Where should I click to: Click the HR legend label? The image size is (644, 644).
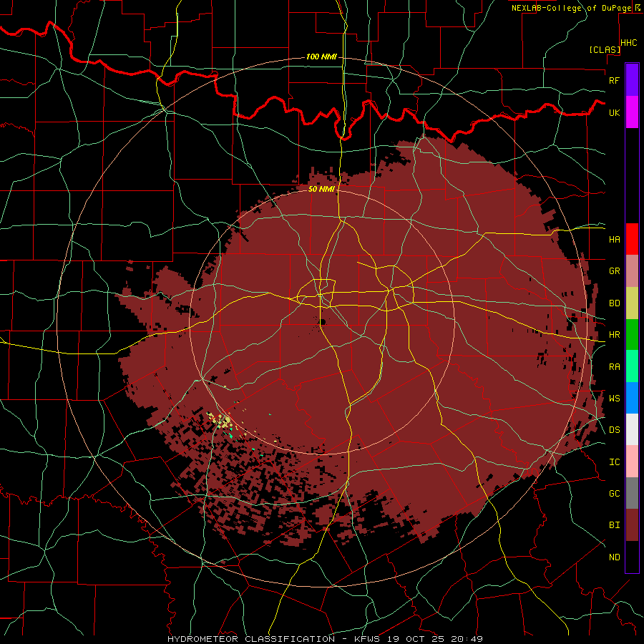tap(614, 335)
